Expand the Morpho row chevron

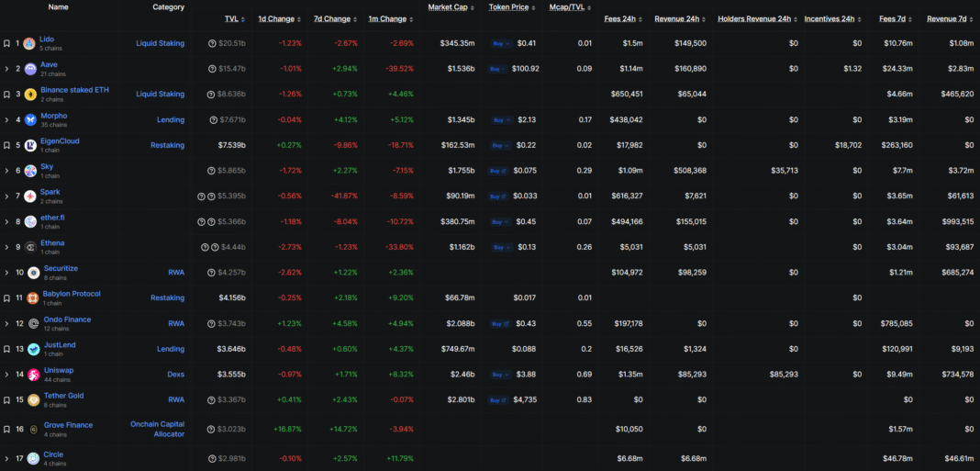(x=6, y=119)
